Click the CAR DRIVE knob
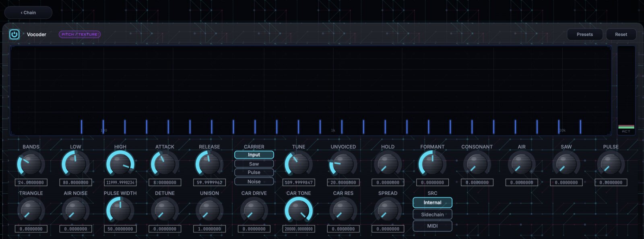Viewport: 644px width, 239px height. coord(254,211)
